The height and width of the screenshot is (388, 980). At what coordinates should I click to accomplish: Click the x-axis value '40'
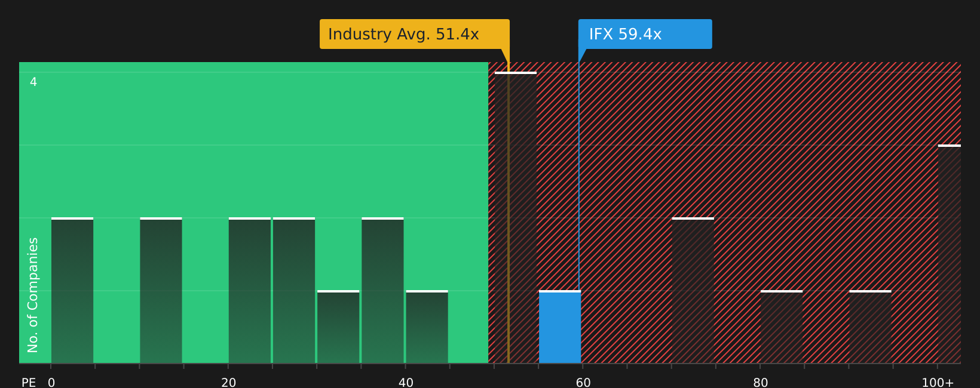tap(406, 383)
